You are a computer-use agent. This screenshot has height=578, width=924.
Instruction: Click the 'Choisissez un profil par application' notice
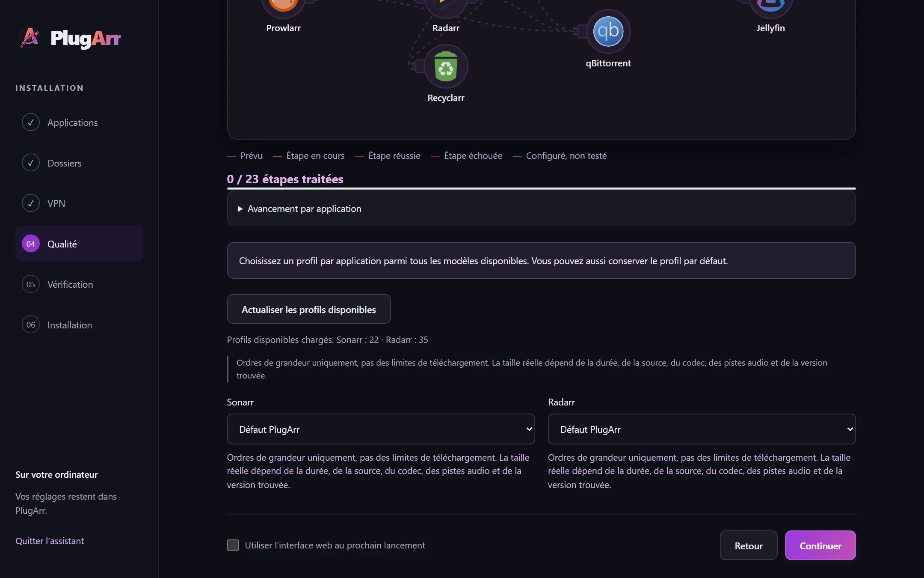541,260
